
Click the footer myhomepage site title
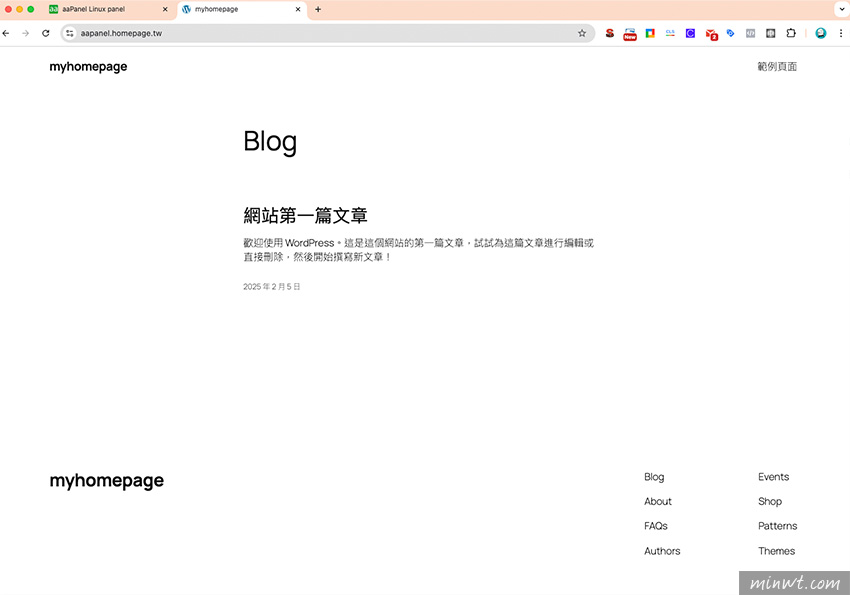click(x=106, y=481)
